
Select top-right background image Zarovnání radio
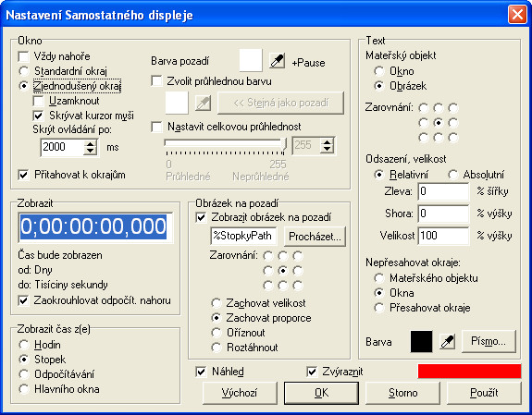(x=298, y=256)
